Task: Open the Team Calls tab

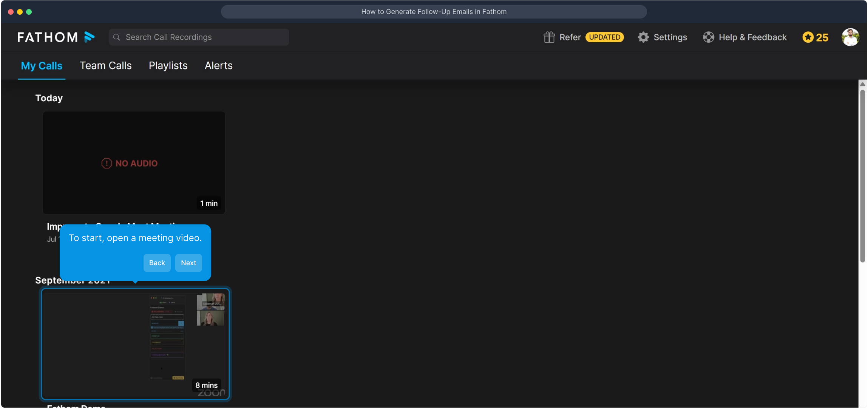Action: pyautogui.click(x=106, y=66)
